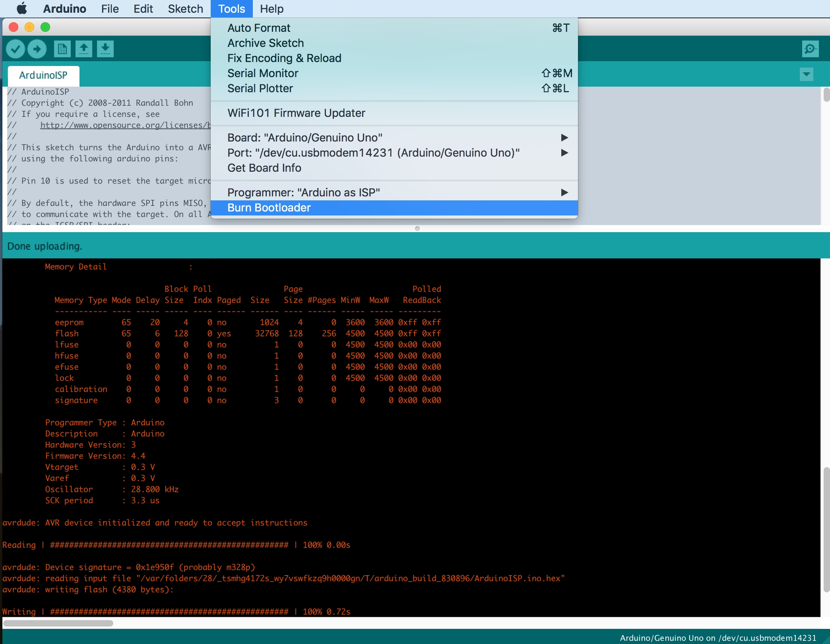The width and height of the screenshot is (830, 644).
Task: Open the Sketch menu
Action: (x=185, y=9)
